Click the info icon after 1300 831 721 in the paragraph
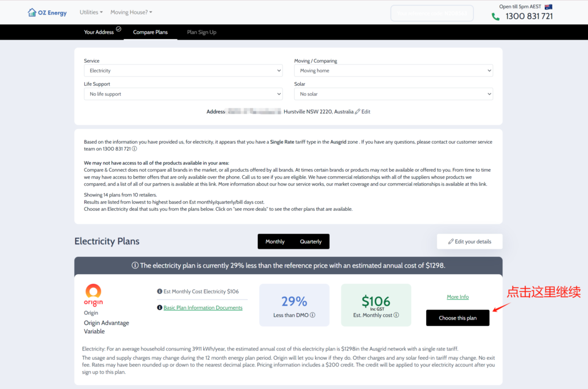The height and width of the screenshot is (389, 588). (134, 149)
